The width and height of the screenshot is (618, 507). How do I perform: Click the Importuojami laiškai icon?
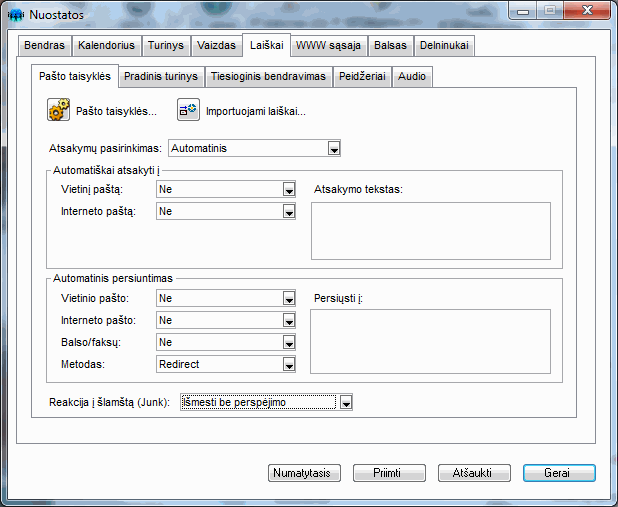tap(188, 110)
